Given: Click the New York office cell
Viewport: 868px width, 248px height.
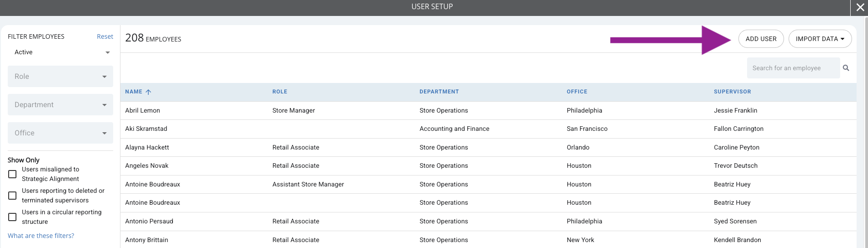Looking at the screenshot, I should (580, 240).
